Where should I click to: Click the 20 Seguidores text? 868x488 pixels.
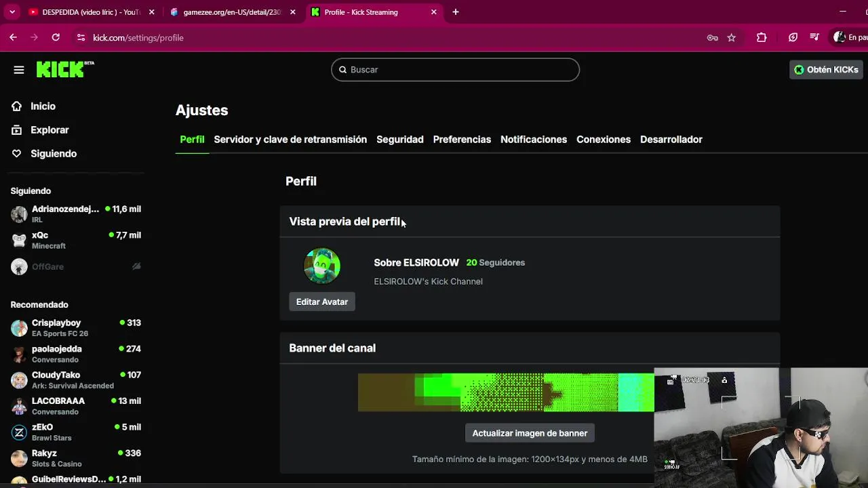(x=496, y=263)
